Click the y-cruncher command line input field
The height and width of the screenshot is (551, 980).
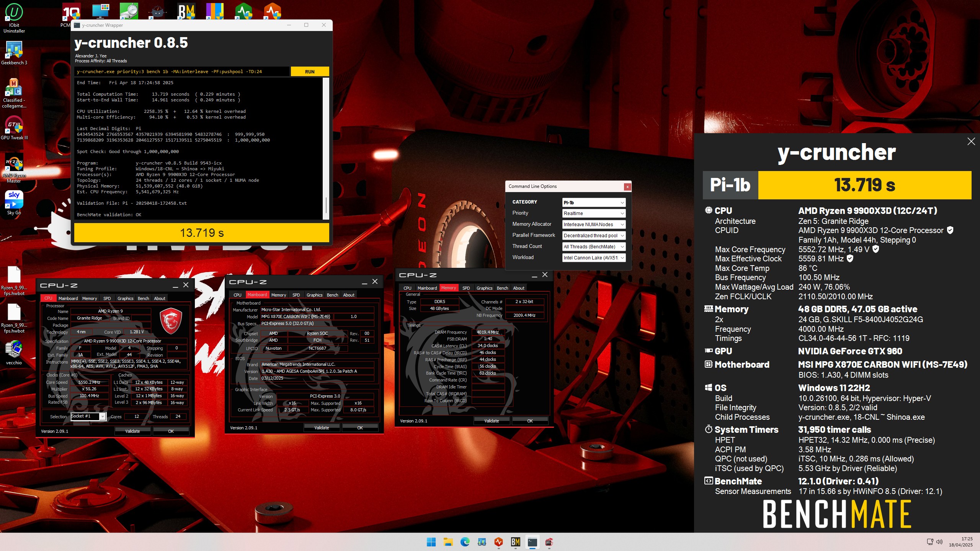182,72
